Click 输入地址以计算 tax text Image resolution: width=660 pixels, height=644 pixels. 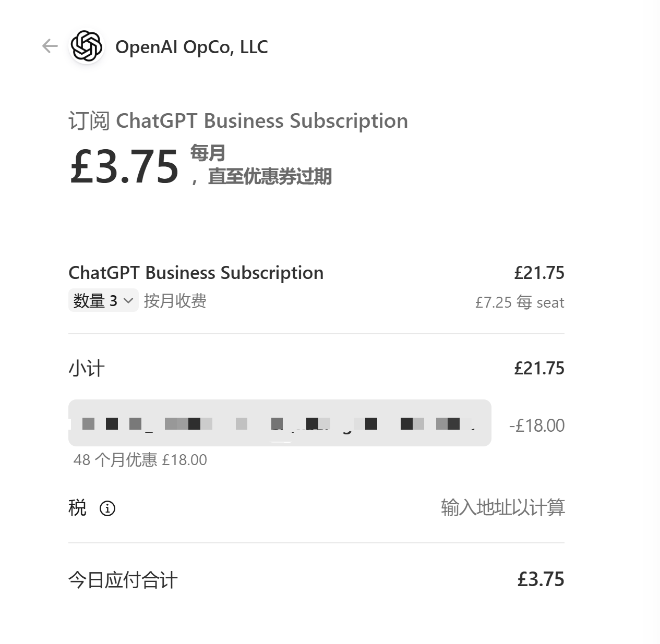[503, 507]
